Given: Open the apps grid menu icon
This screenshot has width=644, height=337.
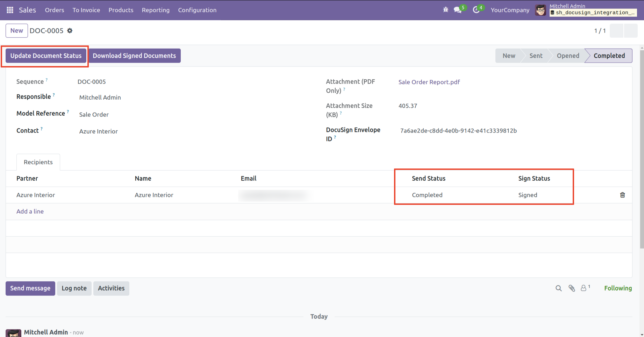Looking at the screenshot, I should 10,10.
